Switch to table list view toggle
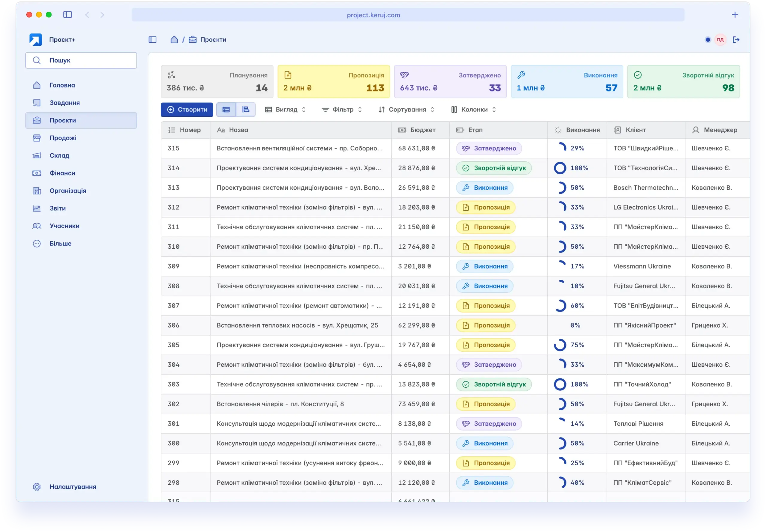 click(226, 110)
